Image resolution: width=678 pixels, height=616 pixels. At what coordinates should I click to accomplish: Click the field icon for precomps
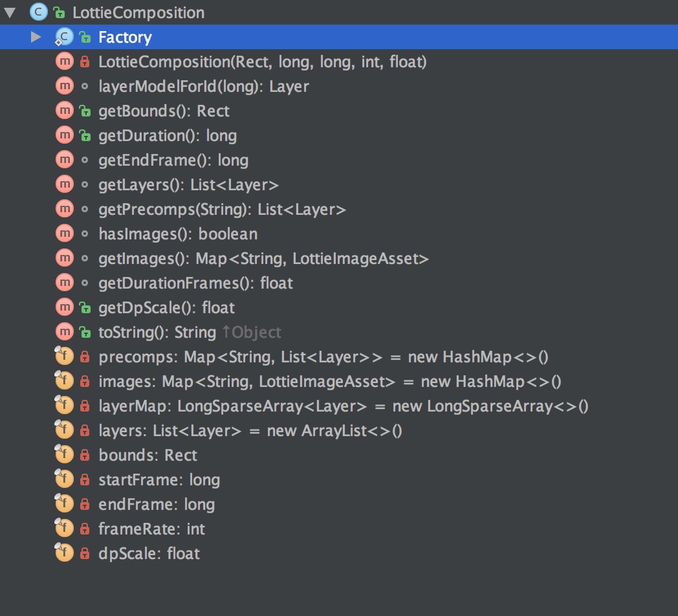pyautogui.click(x=64, y=357)
